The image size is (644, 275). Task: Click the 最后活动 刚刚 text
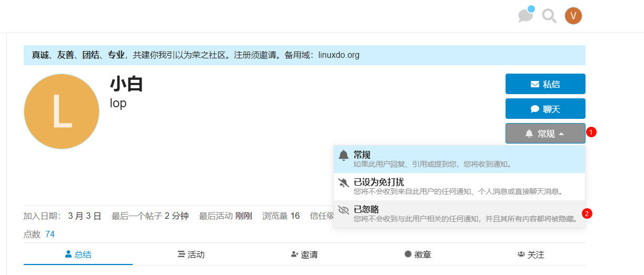(x=225, y=216)
